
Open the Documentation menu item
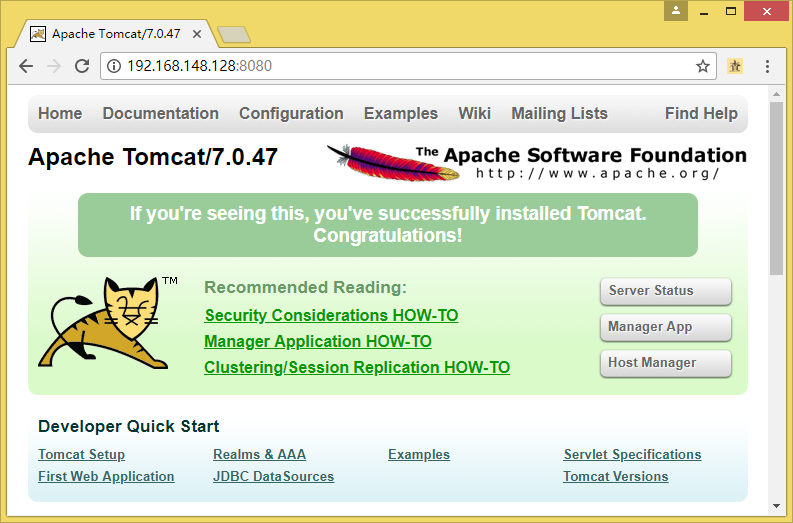[160, 113]
